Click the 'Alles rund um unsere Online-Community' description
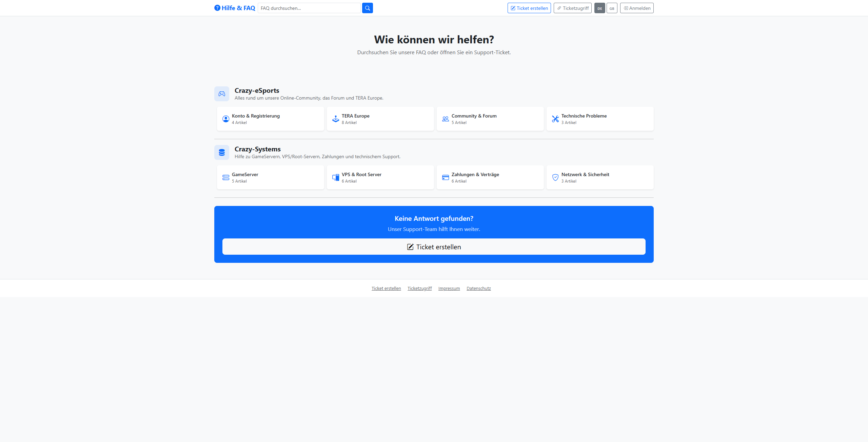This screenshot has height=442, width=868. (x=309, y=98)
